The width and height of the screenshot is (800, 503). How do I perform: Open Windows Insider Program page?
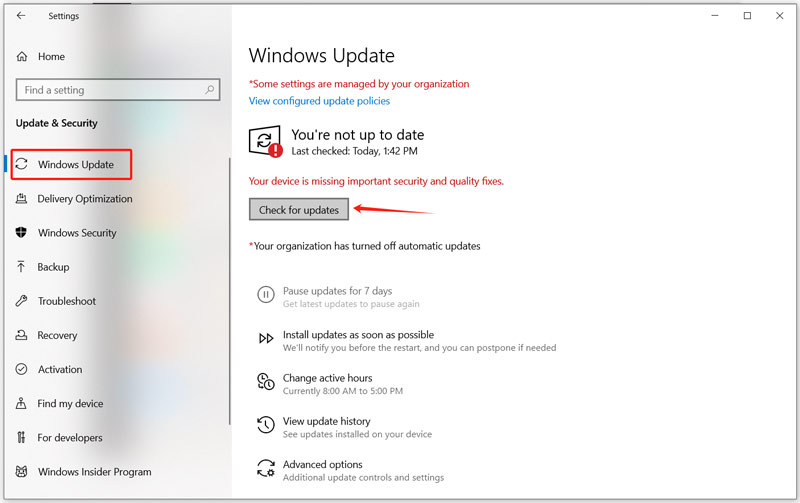(94, 472)
